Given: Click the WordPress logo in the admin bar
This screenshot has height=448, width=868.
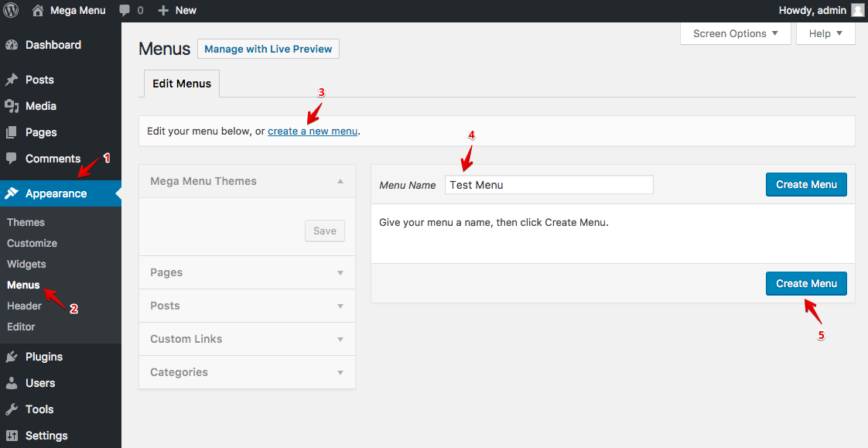Looking at the screenshot, I should (11, 10).
